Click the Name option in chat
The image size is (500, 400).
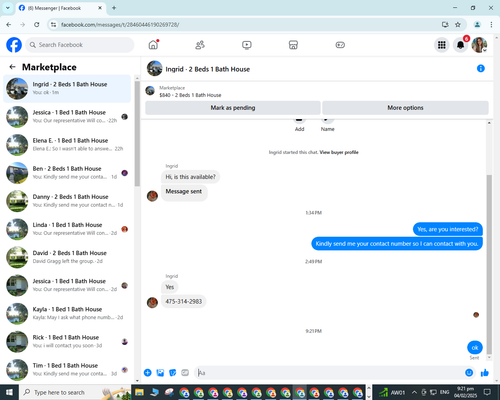pos(327,126)
